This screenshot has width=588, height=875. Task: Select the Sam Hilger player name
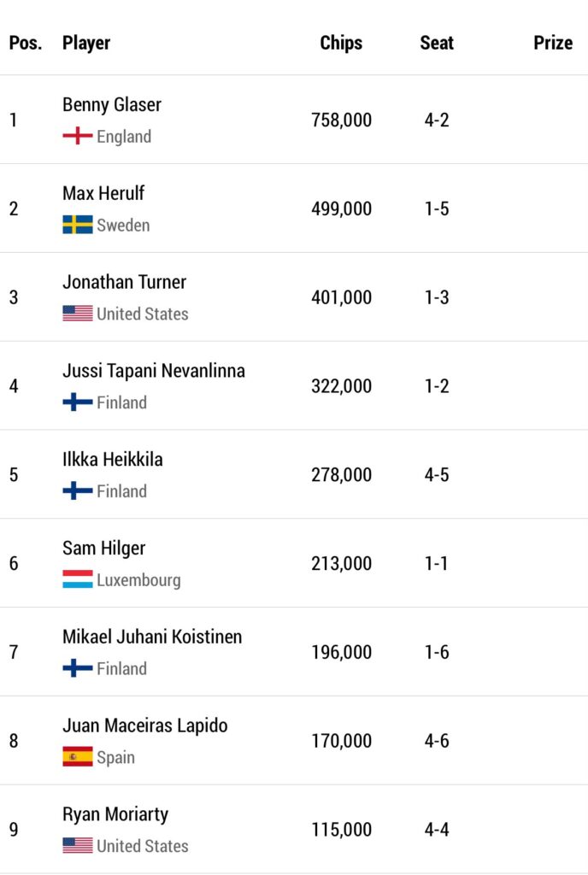103,548
